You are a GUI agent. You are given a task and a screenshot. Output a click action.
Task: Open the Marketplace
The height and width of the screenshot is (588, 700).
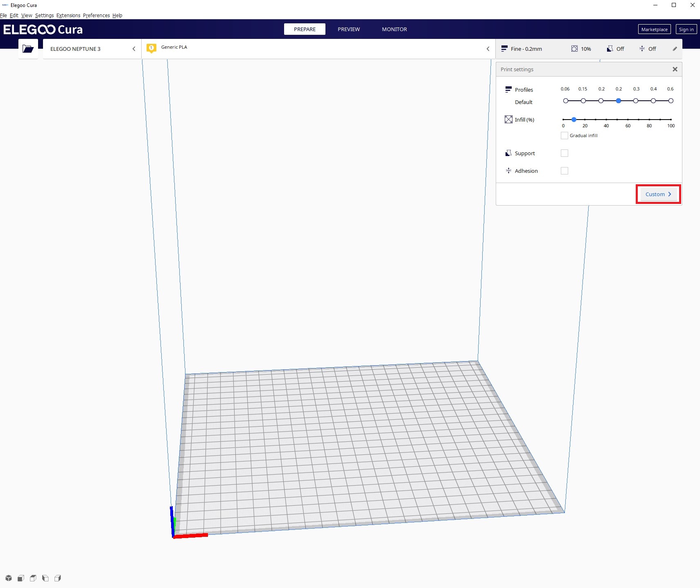(654, 29)
